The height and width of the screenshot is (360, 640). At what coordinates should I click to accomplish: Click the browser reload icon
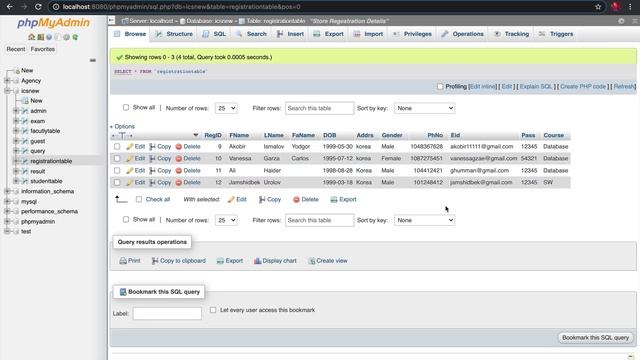tap(38, 7)
